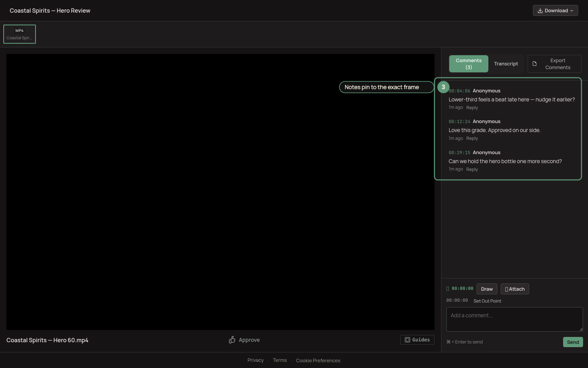This screenshot has height=368, width=588.
Task: Select the MP4 Coastal Spirits file thumbnail
Action: pyautogui.click(x=20, y=34)
